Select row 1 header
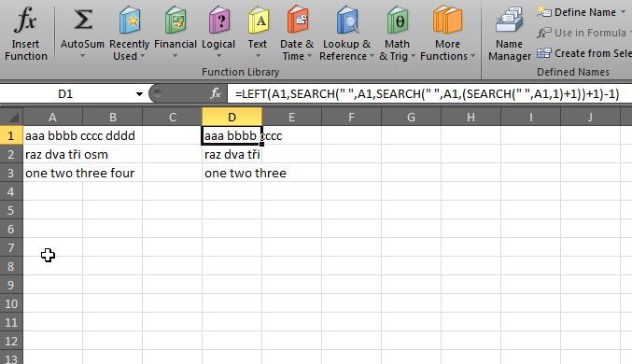 pos(11,136)
